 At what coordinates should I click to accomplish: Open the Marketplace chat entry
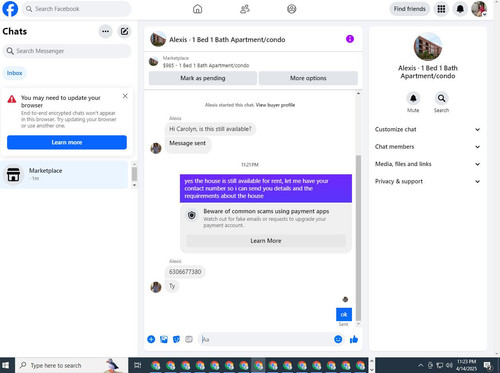64,174
